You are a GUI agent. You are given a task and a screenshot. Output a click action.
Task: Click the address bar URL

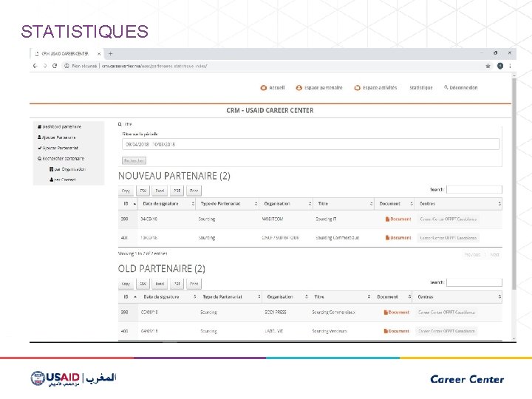[x=154, y=66]
